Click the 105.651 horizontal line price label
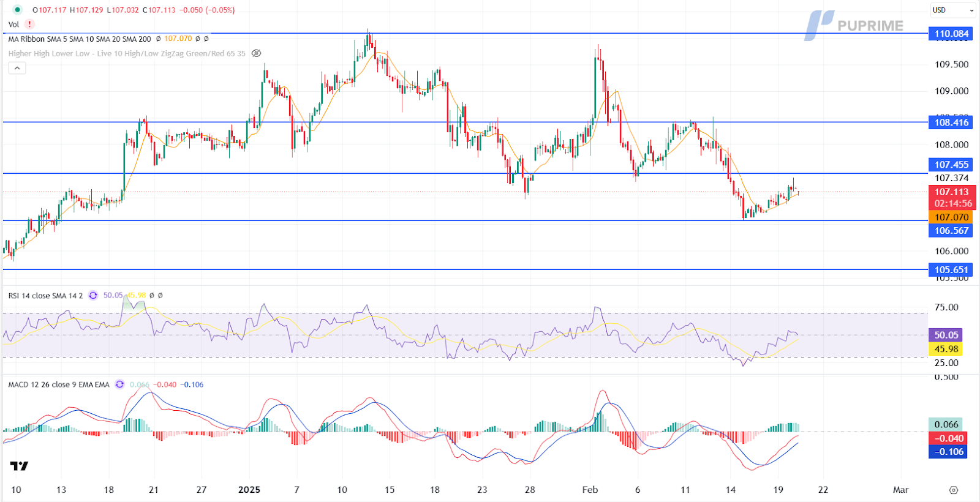This screenshot has width=980, height=502. [952, 270]
